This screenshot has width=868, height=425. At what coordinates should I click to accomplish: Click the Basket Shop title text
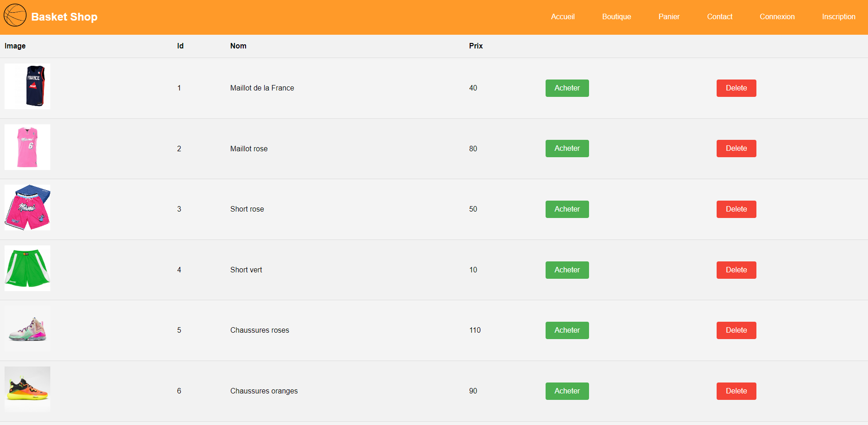64,17
